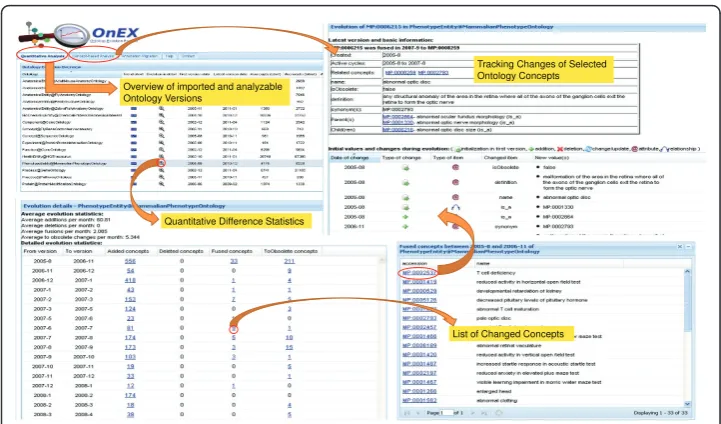Click magnifier icon in HealthEntity@NCIThesaurus row
The width and height of the screenshot is (721, 424).
pos(161,156)
